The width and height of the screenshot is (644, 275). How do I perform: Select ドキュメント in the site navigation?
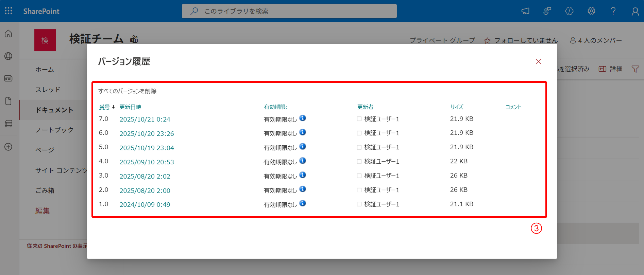54,110
